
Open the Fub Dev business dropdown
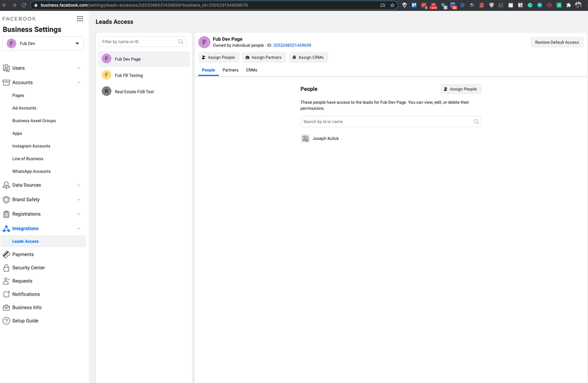(x=43, y=43)
